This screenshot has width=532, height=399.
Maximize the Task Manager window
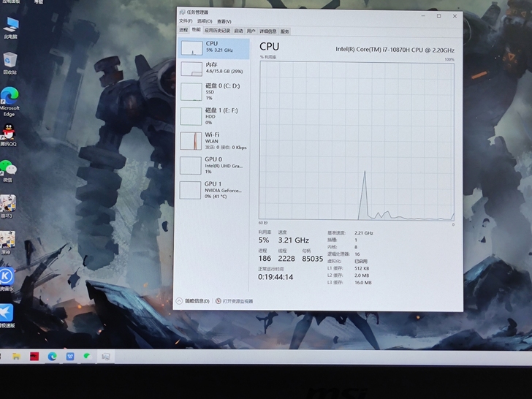438,16
